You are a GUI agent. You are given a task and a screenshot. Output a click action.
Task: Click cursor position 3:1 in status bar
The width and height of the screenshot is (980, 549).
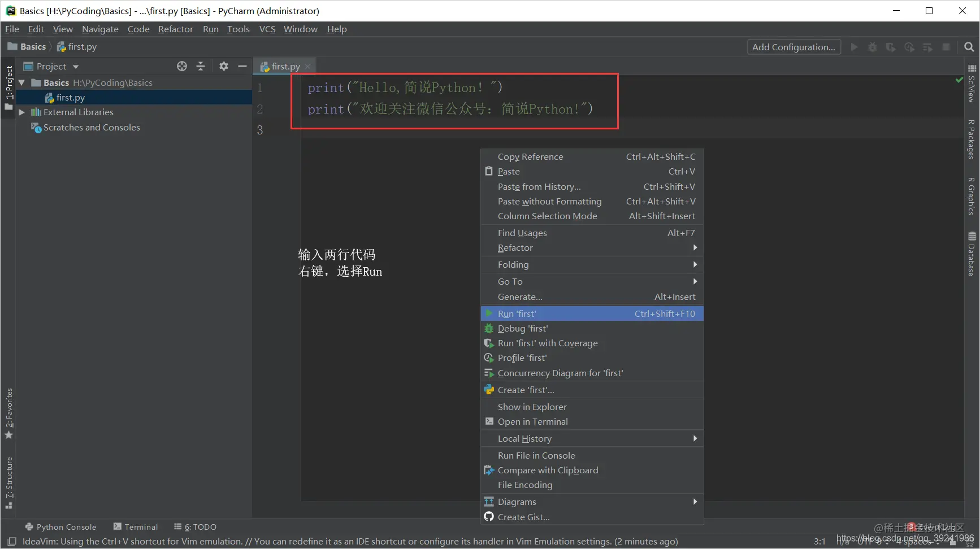[x=819, y=542]
